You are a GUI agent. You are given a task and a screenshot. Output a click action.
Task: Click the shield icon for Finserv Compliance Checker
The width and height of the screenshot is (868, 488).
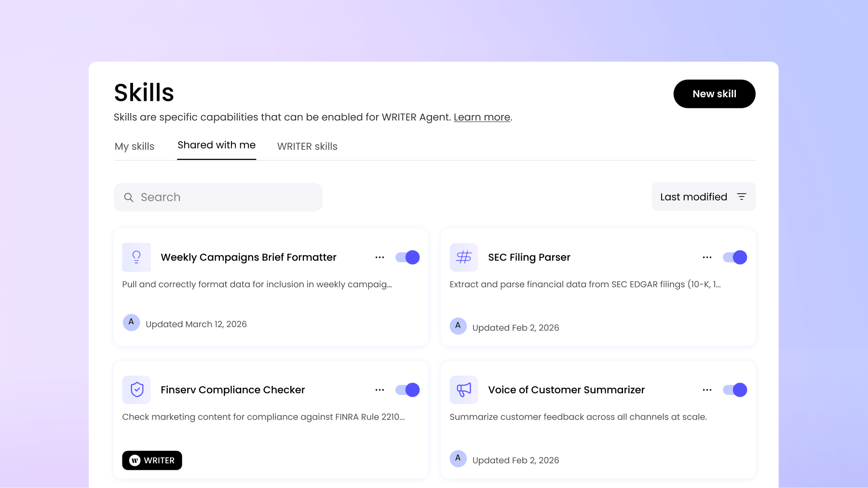coord(136,390)
